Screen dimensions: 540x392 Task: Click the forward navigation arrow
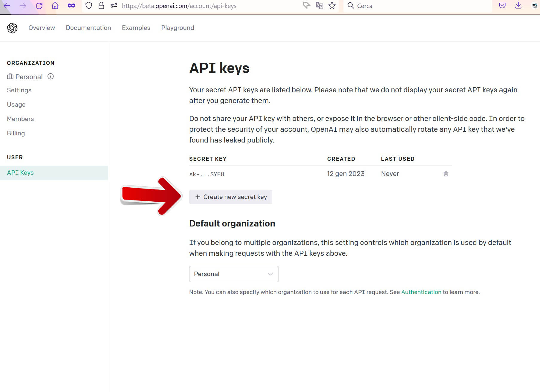(23, 6)
